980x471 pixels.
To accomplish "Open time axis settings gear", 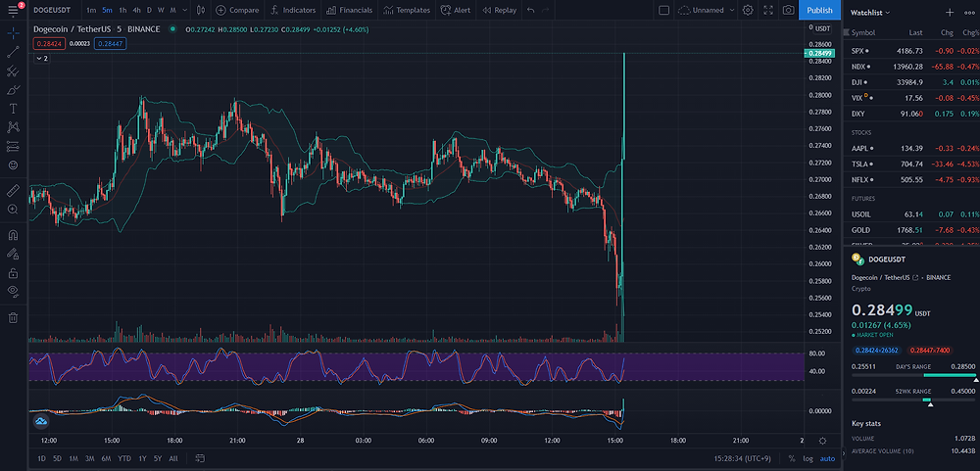I will click(823, 441).
